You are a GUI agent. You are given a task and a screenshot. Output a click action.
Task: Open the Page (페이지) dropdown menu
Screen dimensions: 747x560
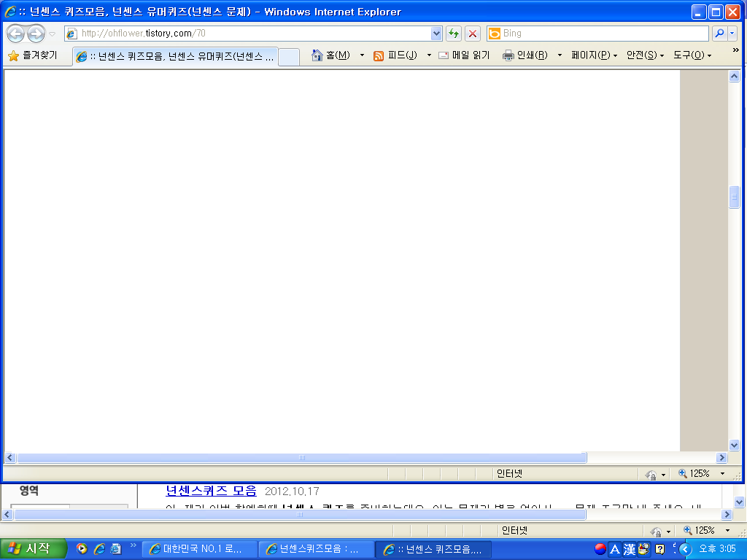[x=594, y=55]
